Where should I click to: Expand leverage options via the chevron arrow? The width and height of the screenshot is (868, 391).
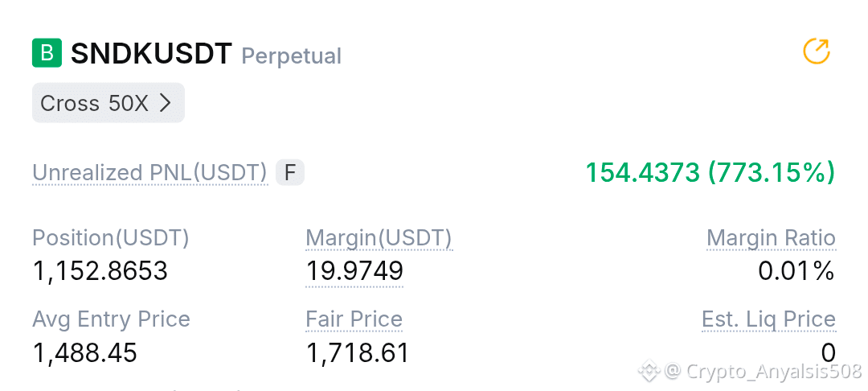166,104
